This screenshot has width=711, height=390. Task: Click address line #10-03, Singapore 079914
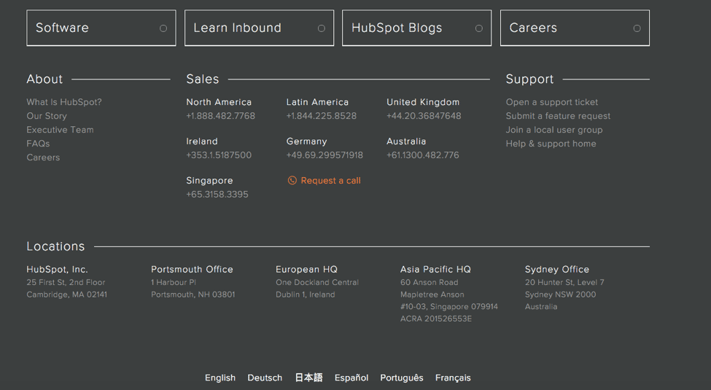point(449,307)
